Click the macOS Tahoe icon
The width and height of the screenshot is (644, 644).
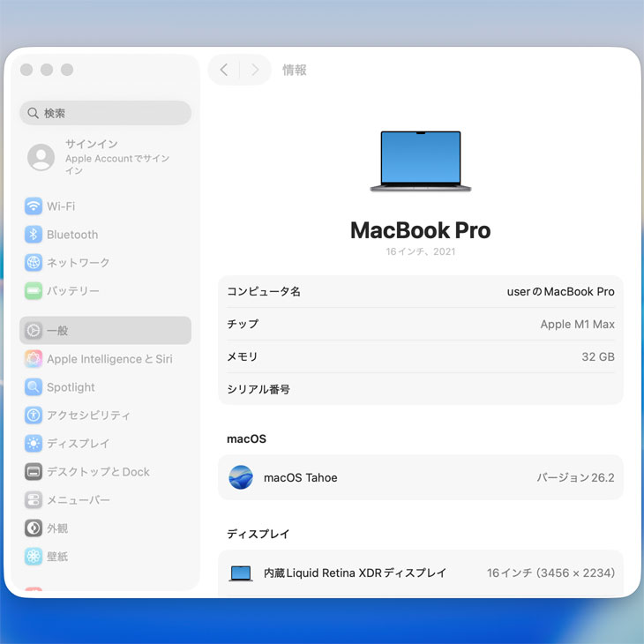(241, 477)
